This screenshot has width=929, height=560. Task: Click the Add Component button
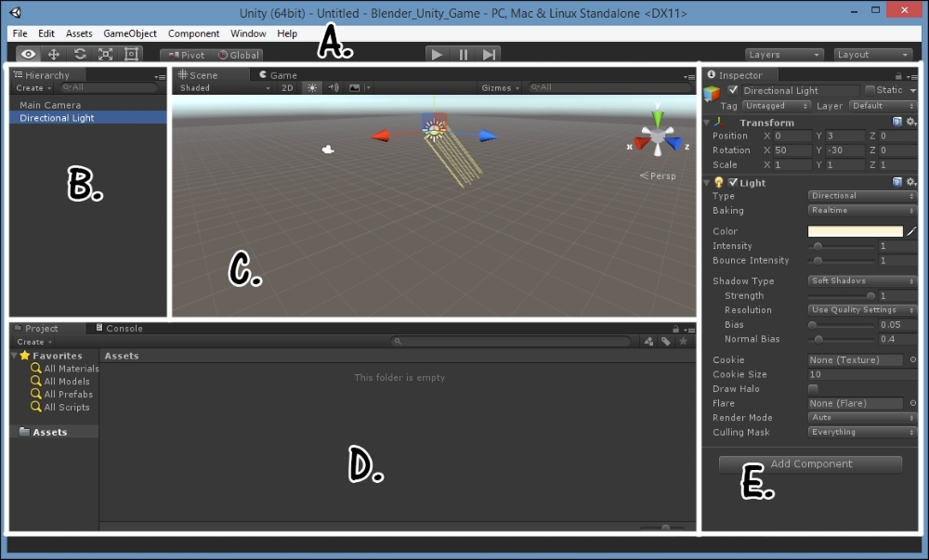click(810, 464)
